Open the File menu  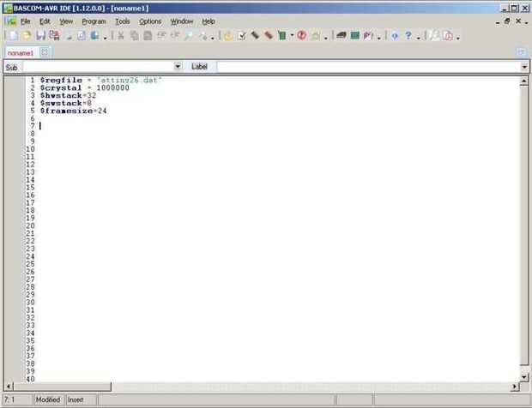(x=26, y=21)
